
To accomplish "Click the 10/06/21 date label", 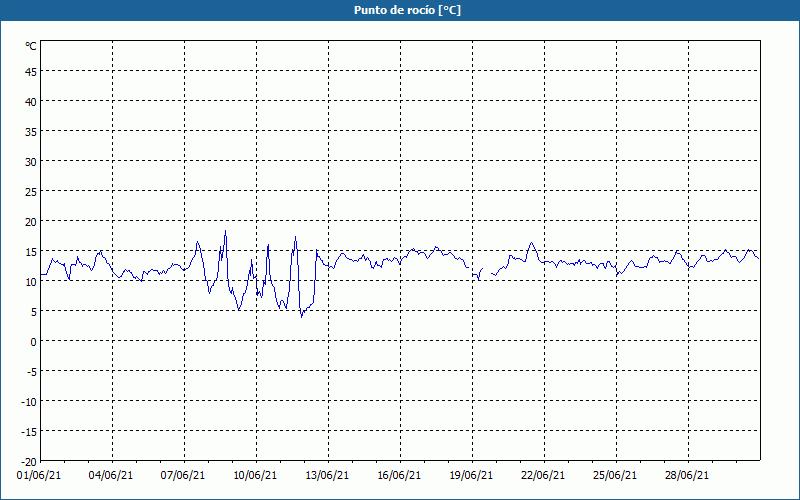I will (x=255, y=475).
